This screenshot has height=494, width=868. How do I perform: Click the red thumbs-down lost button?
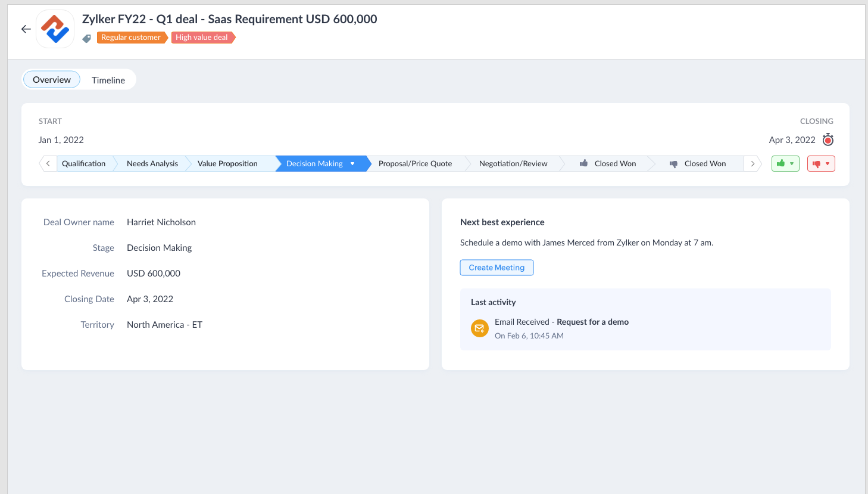tap(820, 163)
